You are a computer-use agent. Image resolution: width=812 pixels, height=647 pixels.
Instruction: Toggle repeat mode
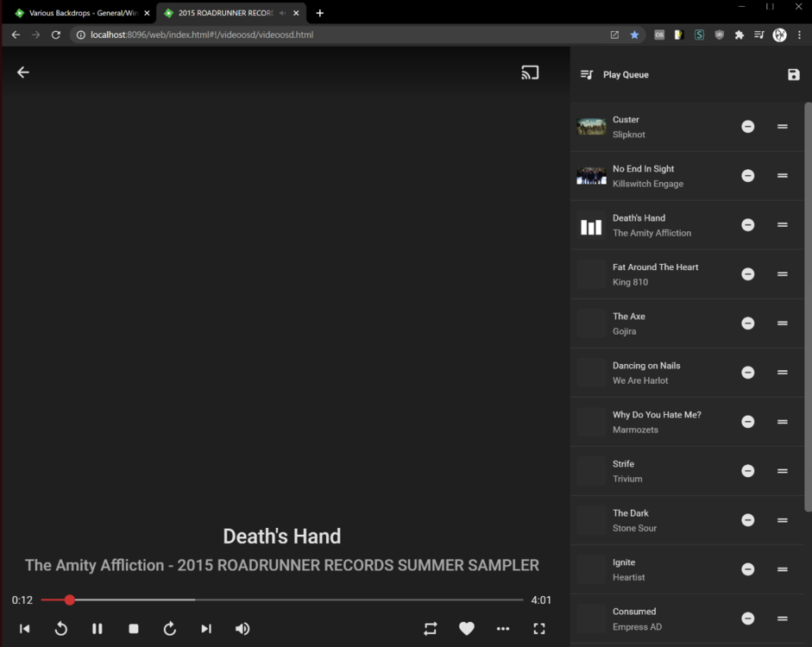point(431,628)
